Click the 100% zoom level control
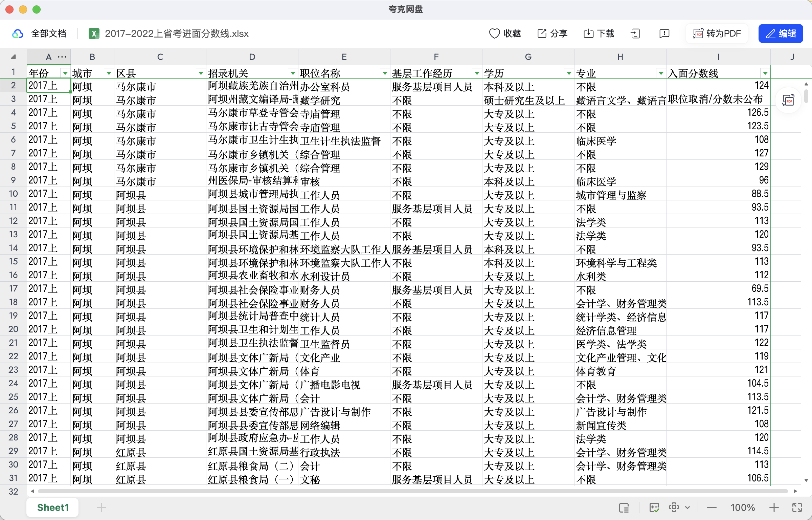 (742, 507)
